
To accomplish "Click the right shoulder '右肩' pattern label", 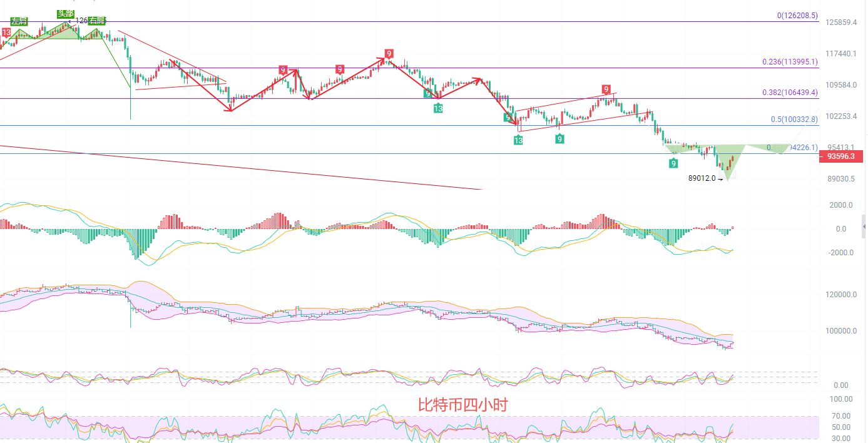I will [x=96, y=21].
